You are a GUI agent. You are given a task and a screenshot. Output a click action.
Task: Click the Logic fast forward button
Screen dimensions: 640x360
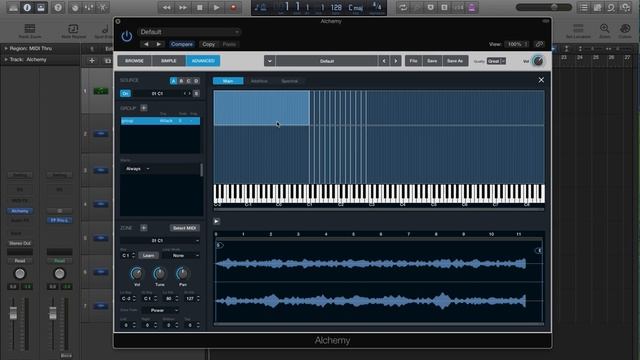183,7
